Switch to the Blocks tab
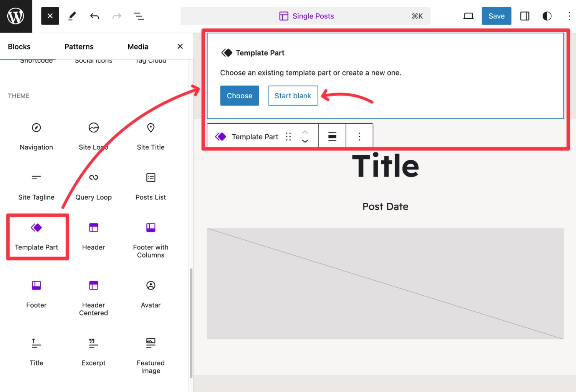This screenshot has height=392, width=576. (19, 46)
